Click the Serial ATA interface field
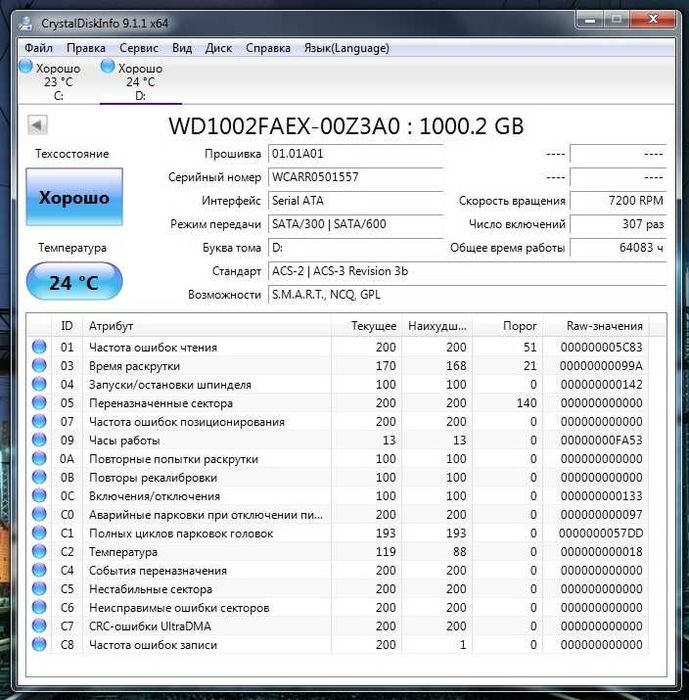 pos(355,201)
